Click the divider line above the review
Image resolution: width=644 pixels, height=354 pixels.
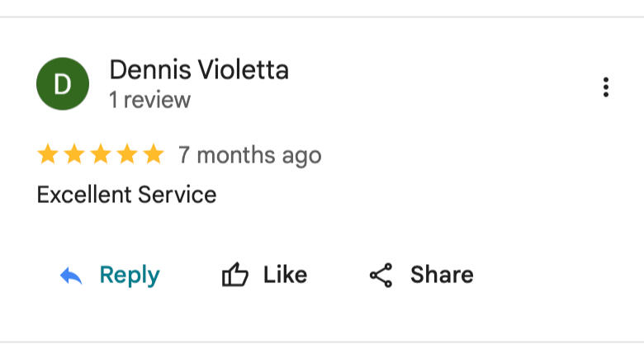coord(322,17)
